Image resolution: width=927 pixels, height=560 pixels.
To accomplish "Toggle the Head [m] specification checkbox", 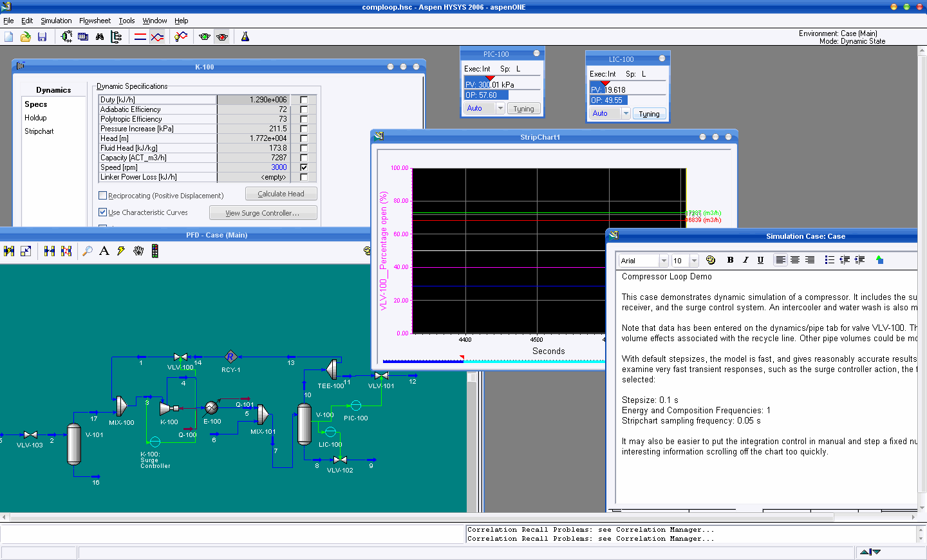I will [304, 138].
